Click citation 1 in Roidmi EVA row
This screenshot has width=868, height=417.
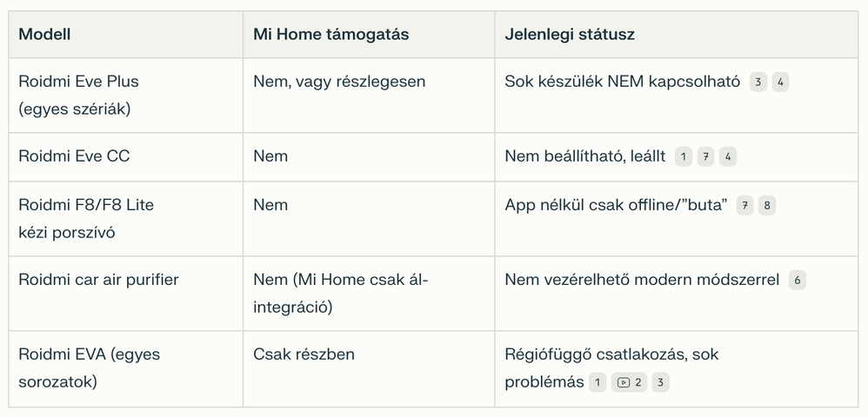click(x=598, y=383)
